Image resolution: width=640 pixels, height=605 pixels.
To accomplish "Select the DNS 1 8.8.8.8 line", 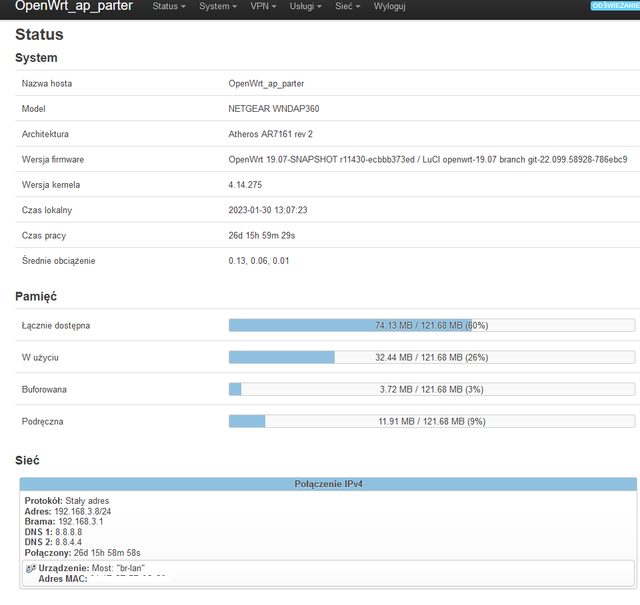I will (53, 532).
